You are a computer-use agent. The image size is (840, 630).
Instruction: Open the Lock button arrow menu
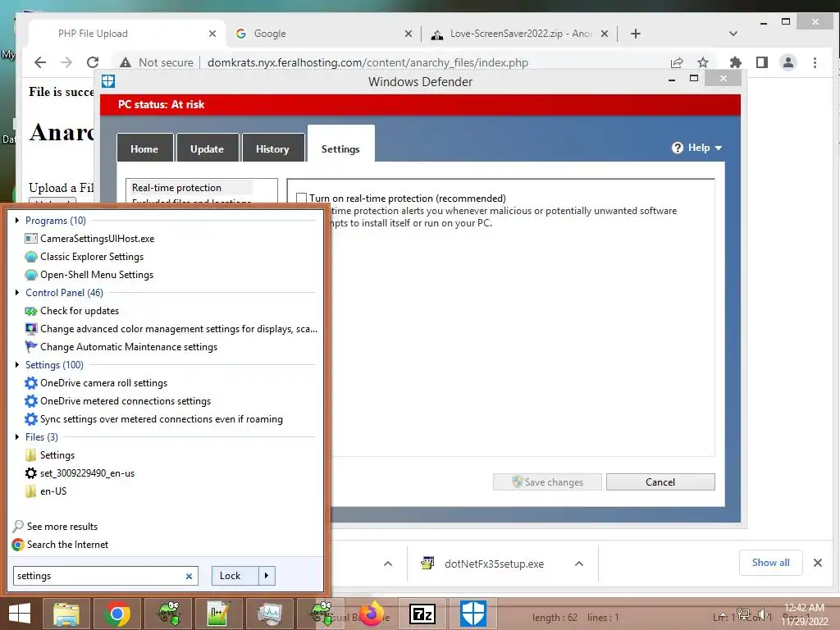pos(267,576)
